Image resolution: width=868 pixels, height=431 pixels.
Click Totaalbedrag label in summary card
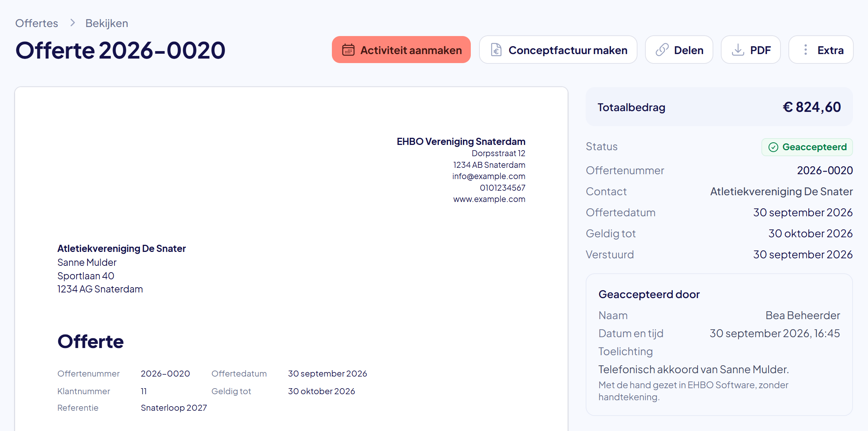(x=631, y=107)
